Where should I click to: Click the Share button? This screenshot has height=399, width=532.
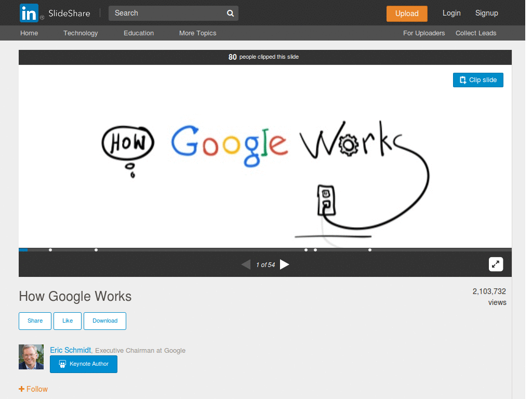tap(35, 321)
